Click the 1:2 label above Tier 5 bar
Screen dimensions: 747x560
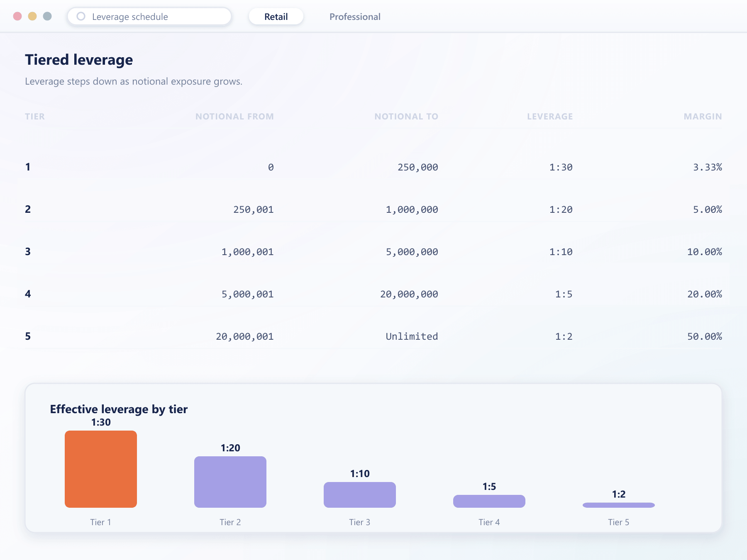(x=619, y=494)
